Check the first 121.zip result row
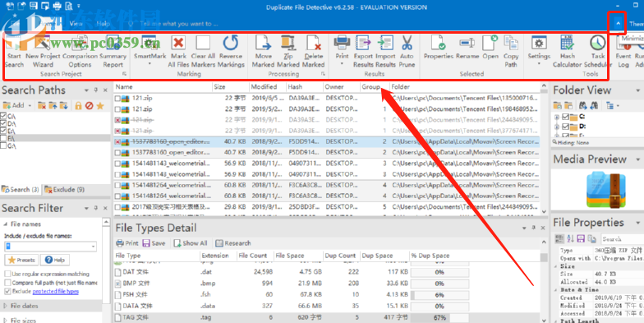The height and width of the screenshot is (323, 644). pyautogui.click(x=118, y=99)
